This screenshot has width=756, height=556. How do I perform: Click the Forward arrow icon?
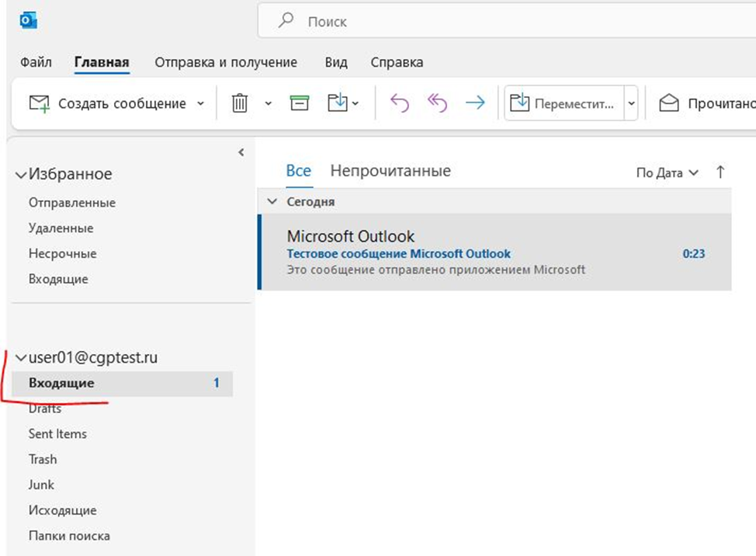(x=475, y=103)
